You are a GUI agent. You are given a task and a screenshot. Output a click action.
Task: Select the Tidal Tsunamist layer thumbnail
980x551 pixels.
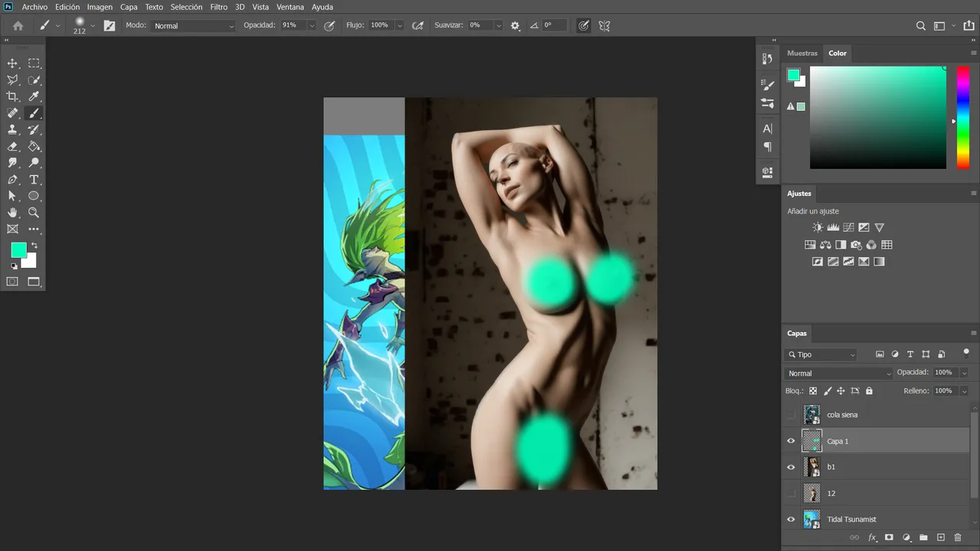point(812,520)
